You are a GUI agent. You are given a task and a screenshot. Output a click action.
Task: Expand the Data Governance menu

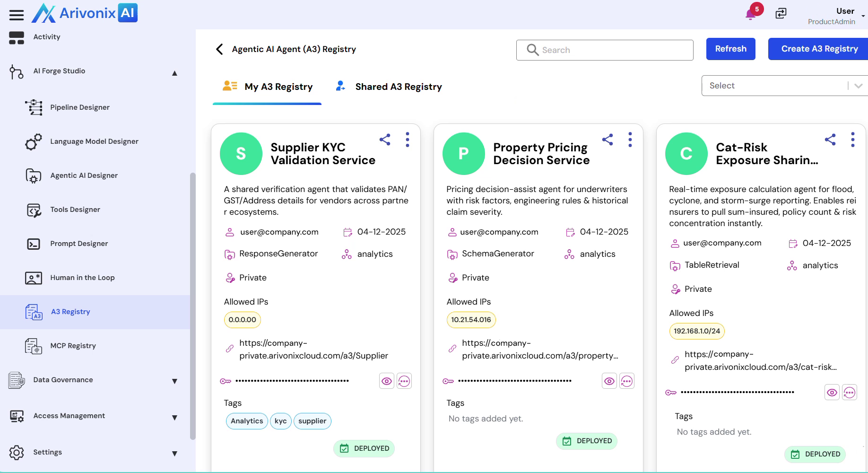(x=174, y=381)
